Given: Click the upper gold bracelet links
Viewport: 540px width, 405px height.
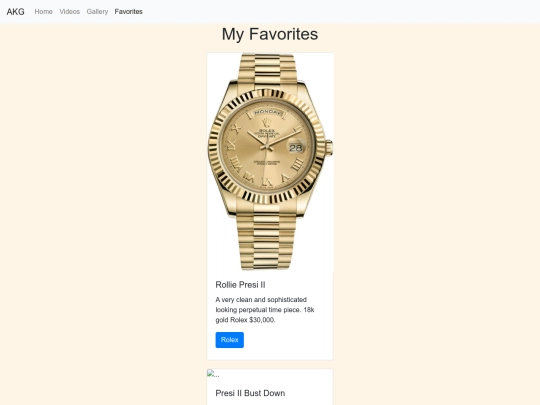Looking at the screenshot, I should [x=267, y=69].
